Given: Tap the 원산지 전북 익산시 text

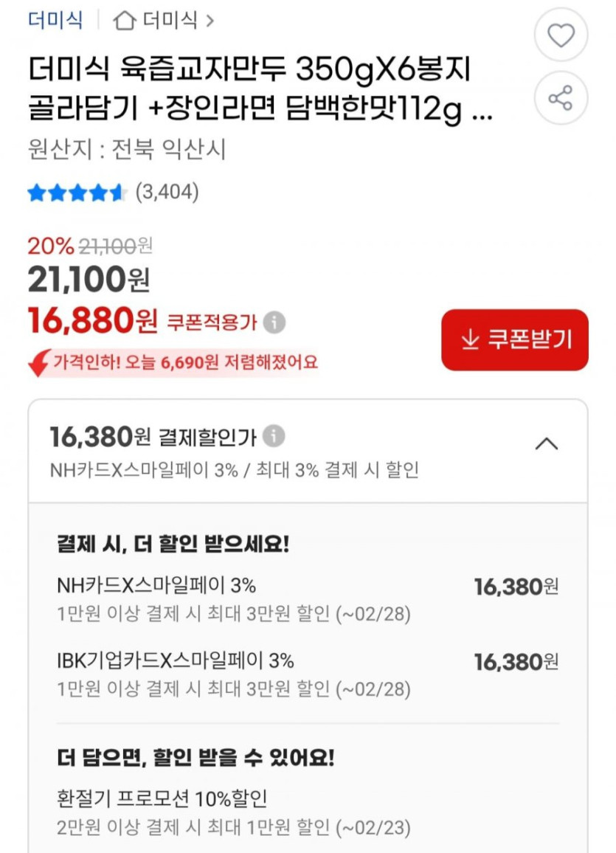Looking at the screenshot, I should pos(126,151).
